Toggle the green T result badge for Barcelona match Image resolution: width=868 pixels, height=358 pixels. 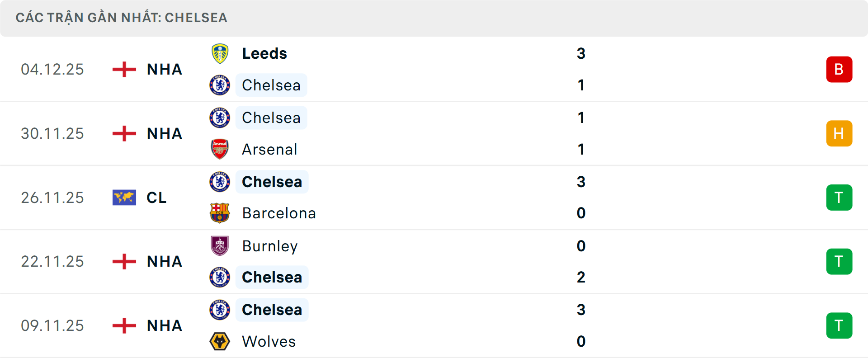(839, 198)
